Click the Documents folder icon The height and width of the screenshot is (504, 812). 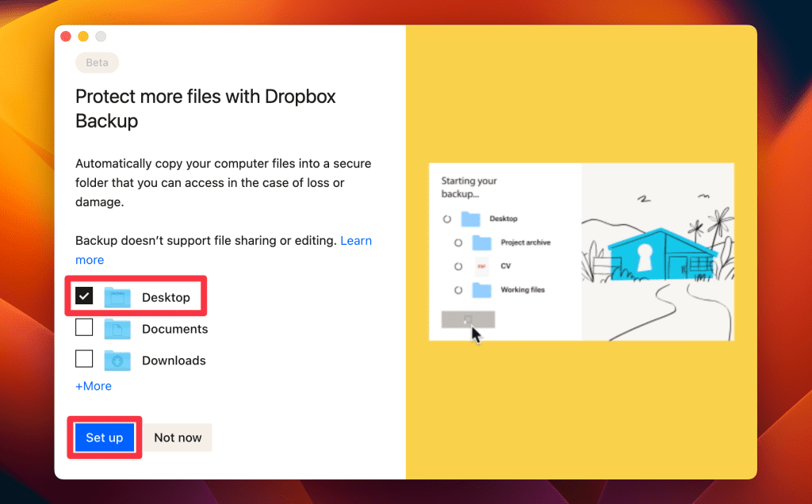click(117, 329)
